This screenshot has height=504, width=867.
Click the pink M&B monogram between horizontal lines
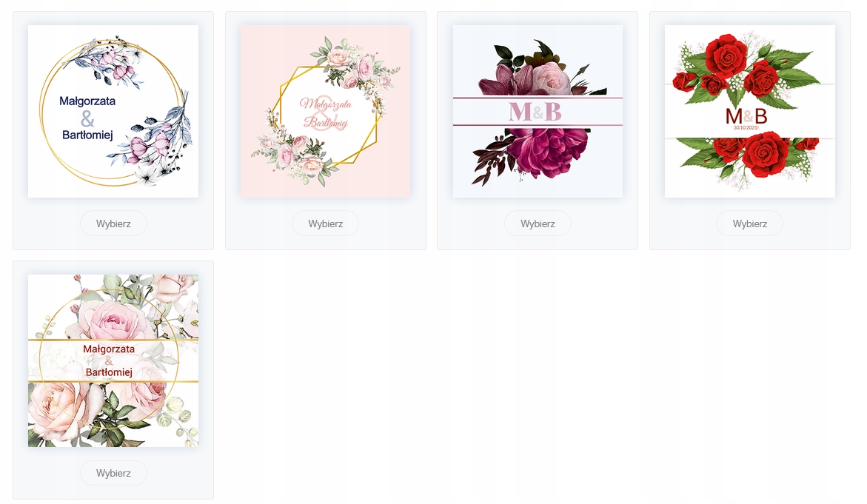coord(535,112)
